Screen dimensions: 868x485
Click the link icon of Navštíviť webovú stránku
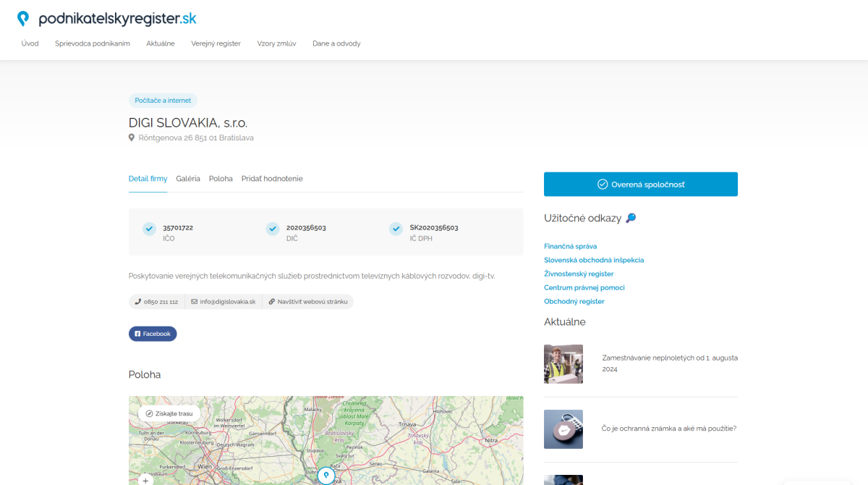click(272, 302)
